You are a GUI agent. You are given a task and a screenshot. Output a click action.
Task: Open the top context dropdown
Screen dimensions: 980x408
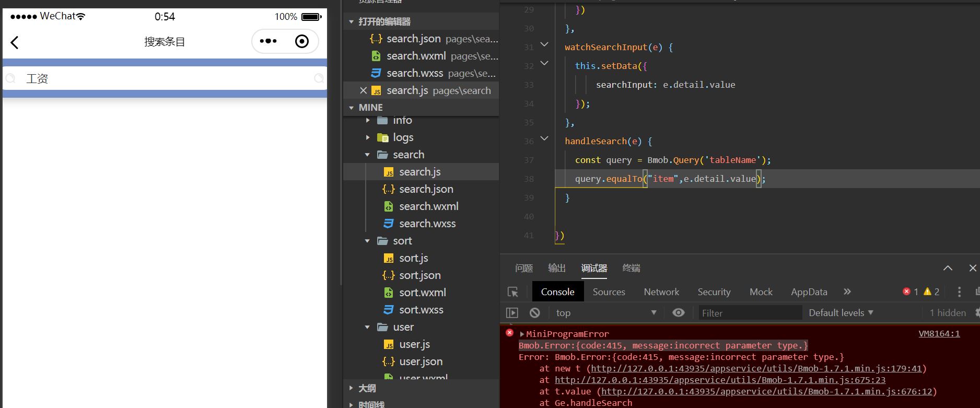click(x=606, y=313)
